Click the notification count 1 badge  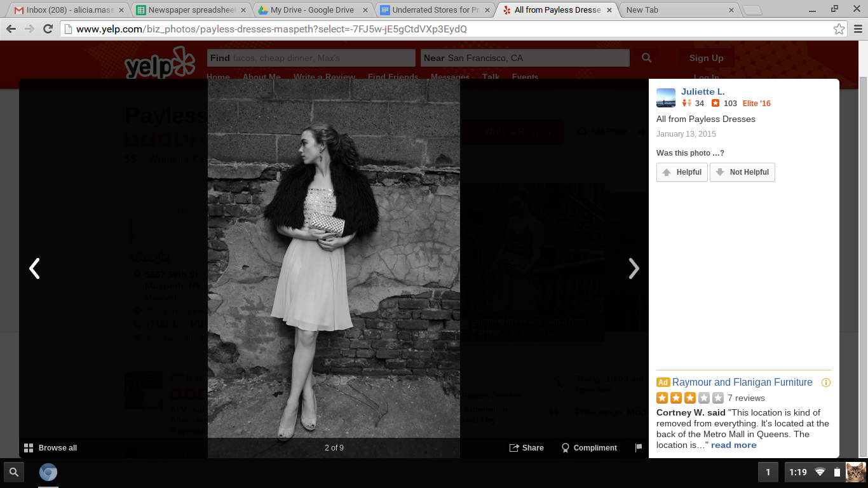coord(768,472)
